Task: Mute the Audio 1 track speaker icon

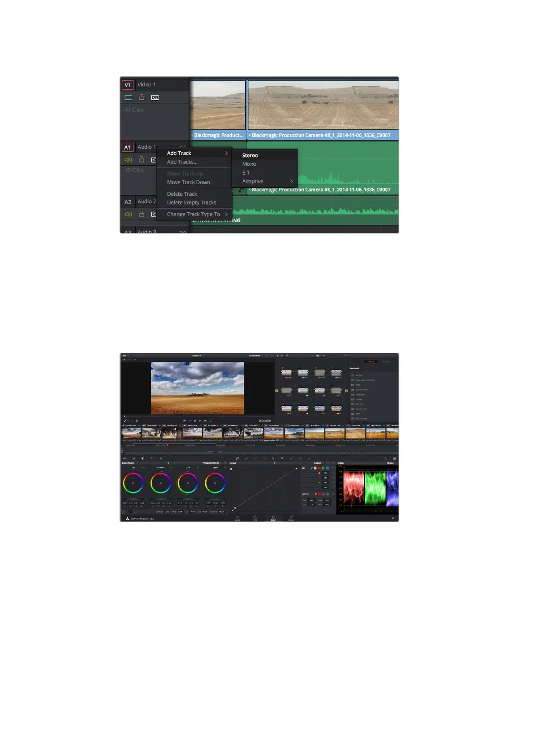Action: coord(128,160)
